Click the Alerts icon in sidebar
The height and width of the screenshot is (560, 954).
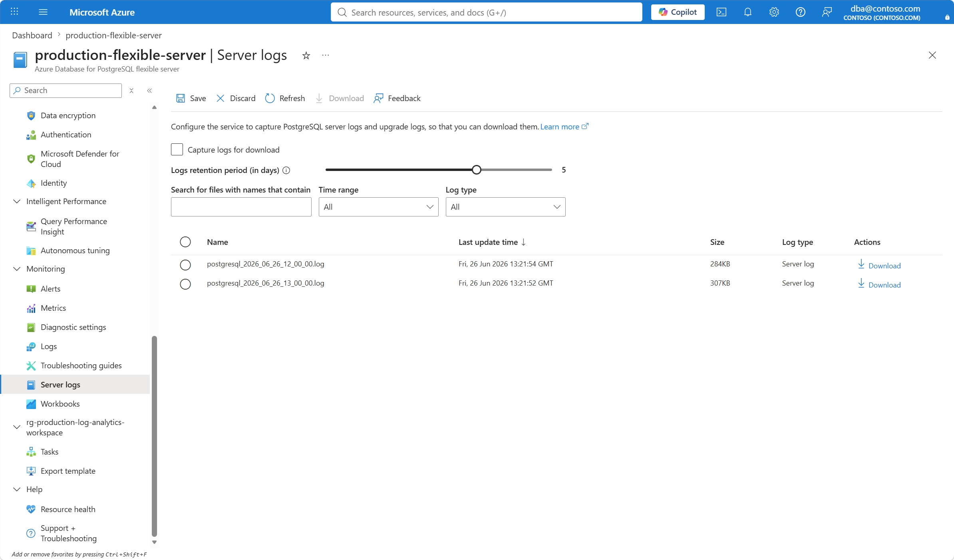[31, 289]
